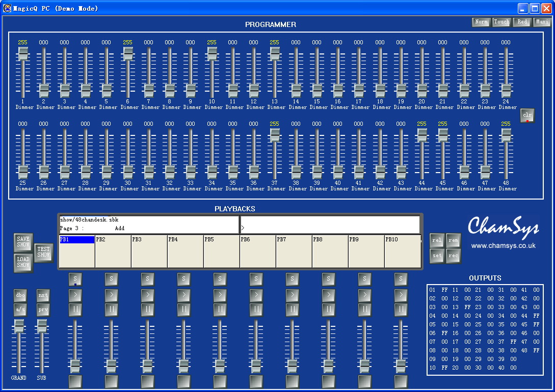Click the clr clear programmer button
Viewport: 555px width, 392px height.
click(x=527, y=115)
